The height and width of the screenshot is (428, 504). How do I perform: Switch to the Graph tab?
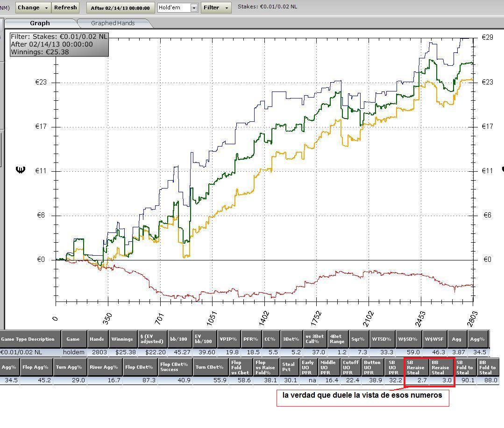pos(40,23)
